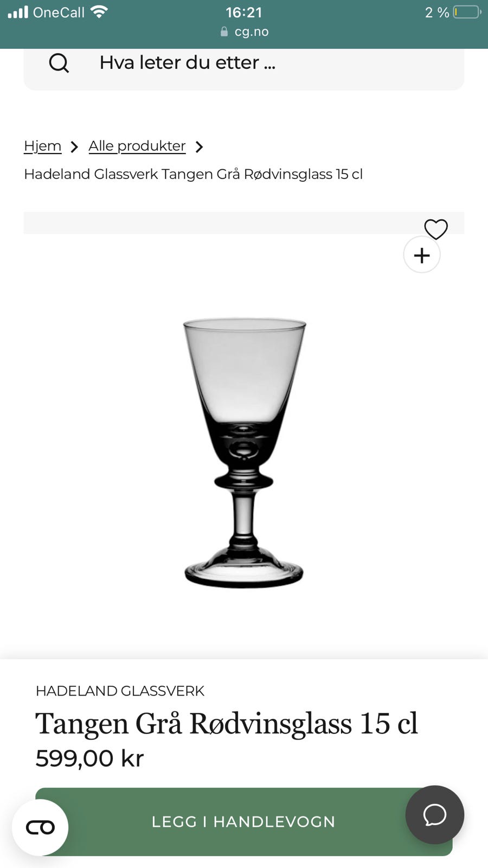The height and width of the screenshot is (868, 488).
Task: Select the product title Tangen Grå Rødvinsglass
Action: click(x=227, y=723)
